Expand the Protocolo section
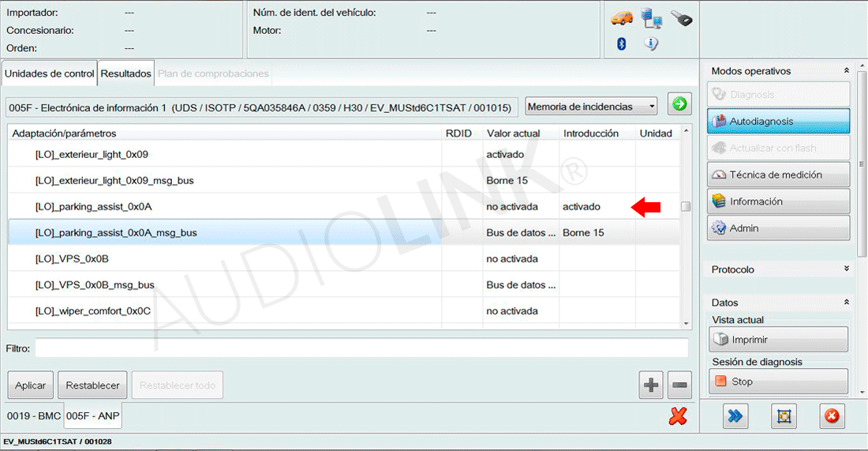Image resolution: width=868 pixels, height=451 pixels. click(x=847, y=269)
